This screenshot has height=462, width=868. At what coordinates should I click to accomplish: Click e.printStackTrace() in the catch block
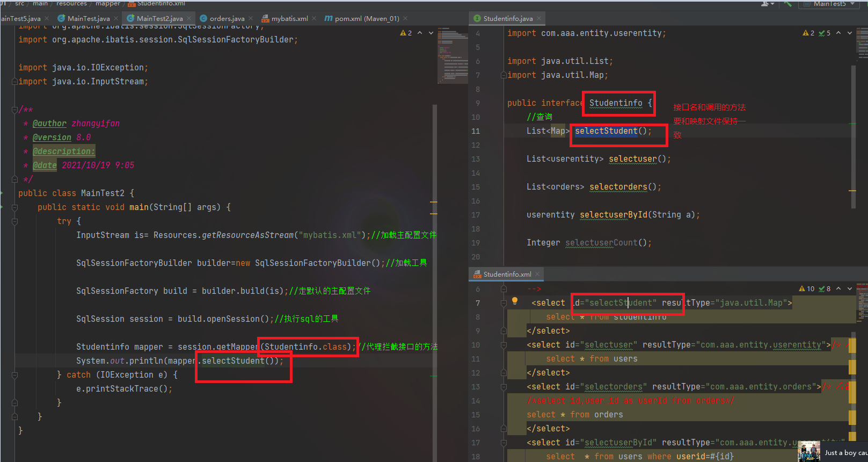click(x=125, y=389)
